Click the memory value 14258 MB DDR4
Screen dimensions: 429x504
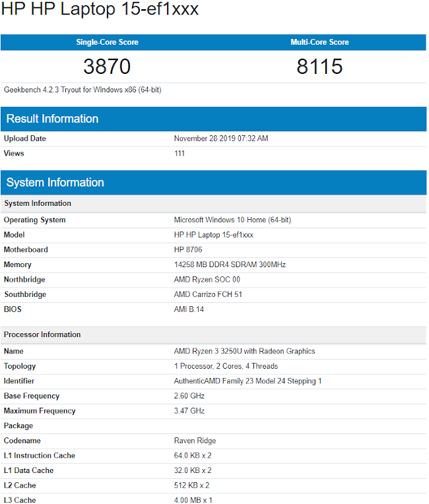[230, 265]
